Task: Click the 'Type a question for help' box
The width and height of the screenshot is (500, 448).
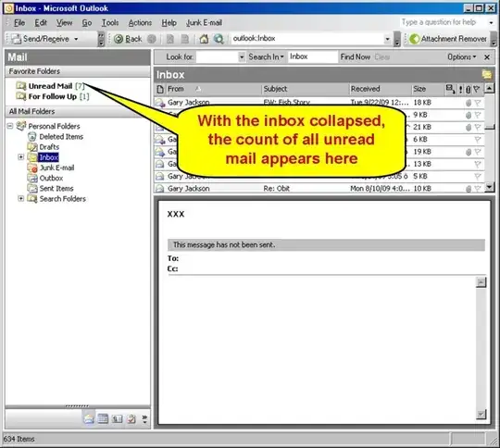Action: coord(444,22)
